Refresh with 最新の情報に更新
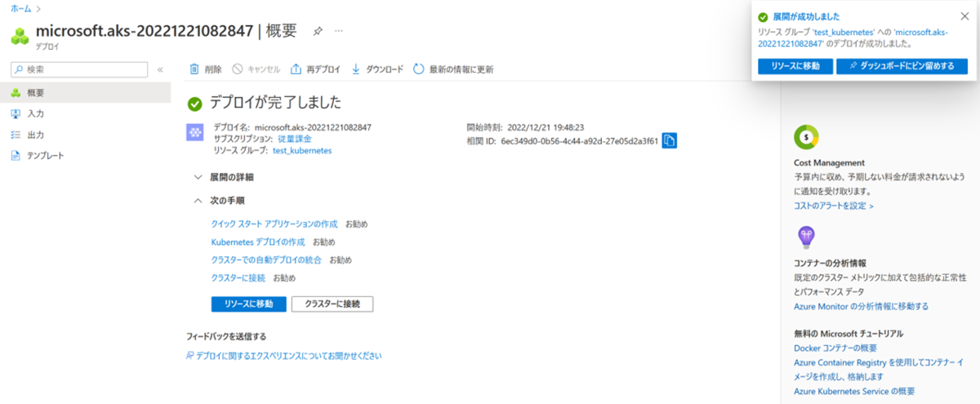Image resolution: width=980 pixels, height=404 pixels. [453, 69]
